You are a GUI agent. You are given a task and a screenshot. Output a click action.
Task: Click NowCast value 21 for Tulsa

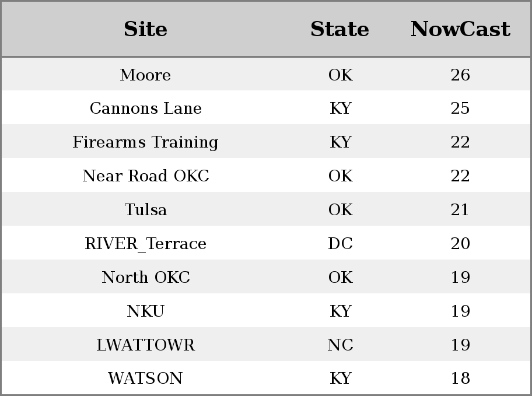460,209
